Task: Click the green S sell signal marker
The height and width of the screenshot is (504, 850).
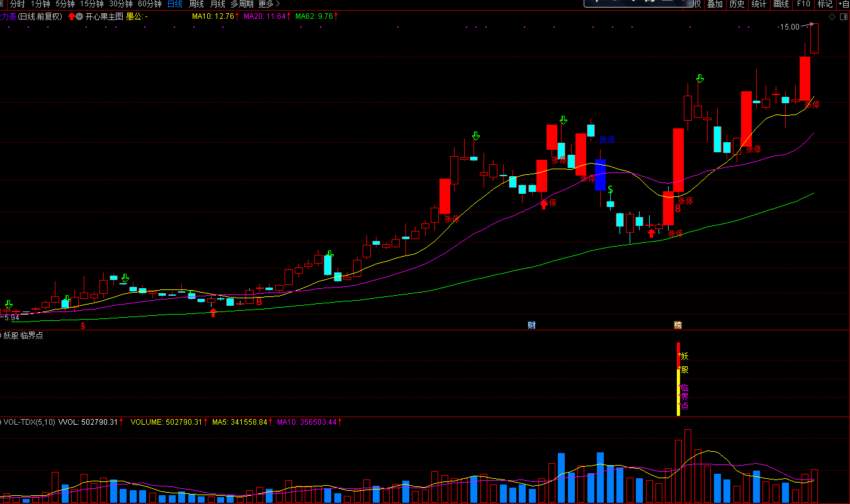Action: [610, 189]
